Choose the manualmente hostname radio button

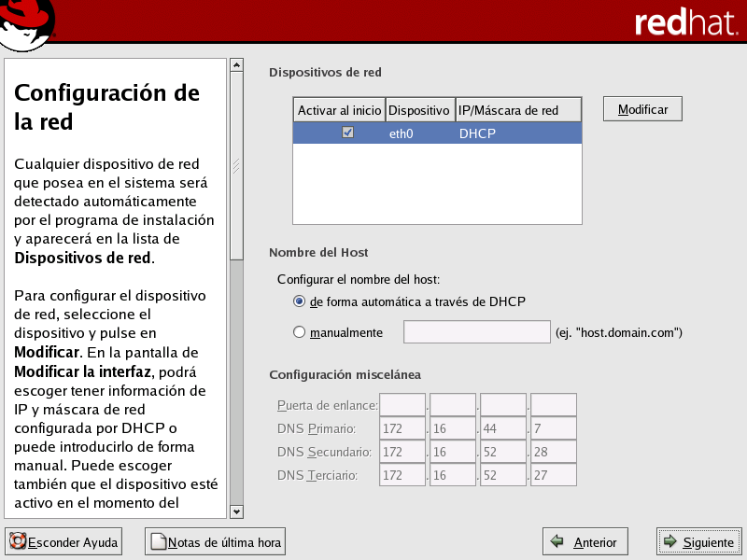(x=300, y=331)
